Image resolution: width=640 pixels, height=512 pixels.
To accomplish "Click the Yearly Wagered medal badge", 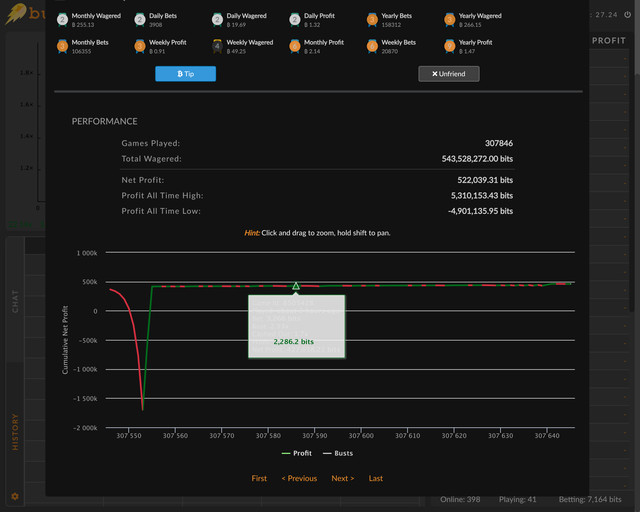I will (450, 19).
